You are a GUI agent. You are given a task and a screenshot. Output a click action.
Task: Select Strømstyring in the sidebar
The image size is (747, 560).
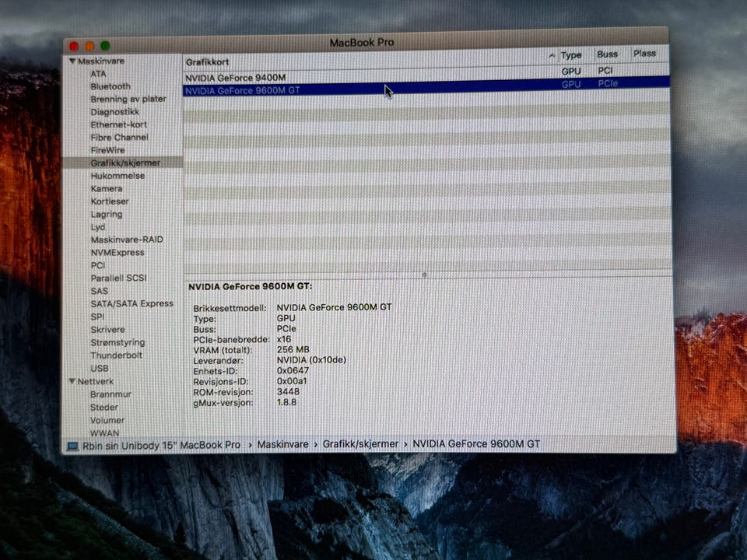pos(117,342)
